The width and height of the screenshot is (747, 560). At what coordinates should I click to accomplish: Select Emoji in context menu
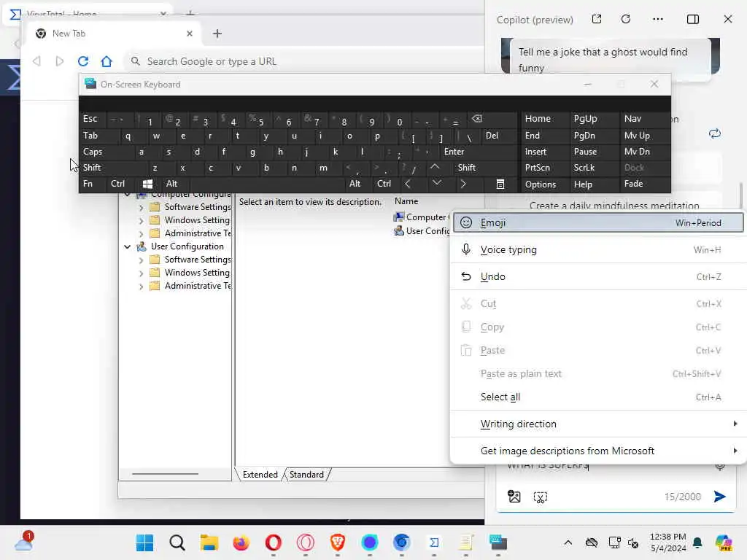coord(598,222)
